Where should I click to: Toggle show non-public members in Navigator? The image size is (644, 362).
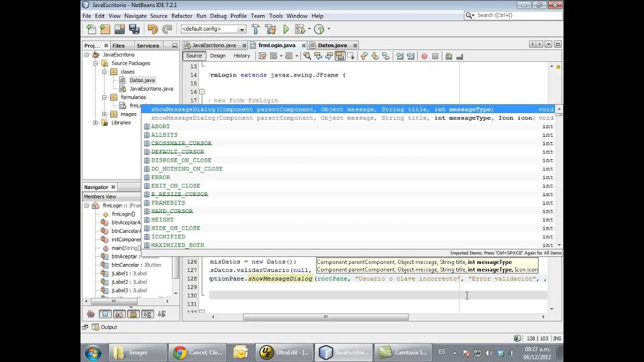[133, 314]
